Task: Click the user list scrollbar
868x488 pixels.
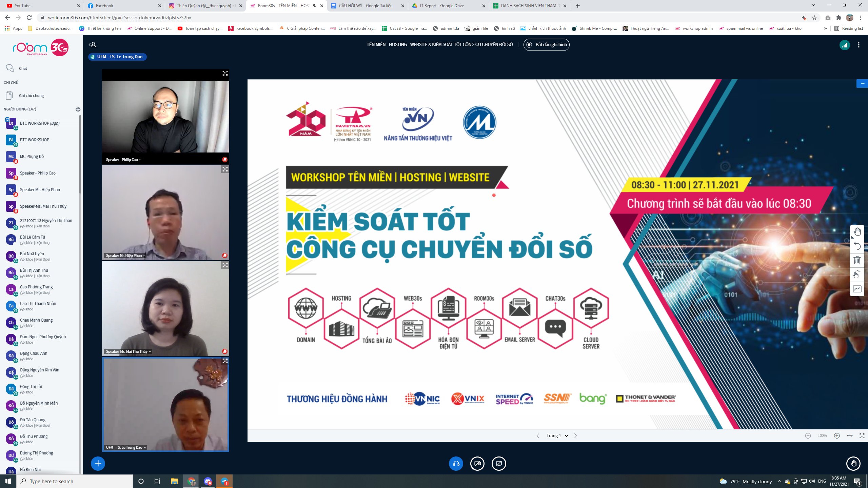Action: 80,154
